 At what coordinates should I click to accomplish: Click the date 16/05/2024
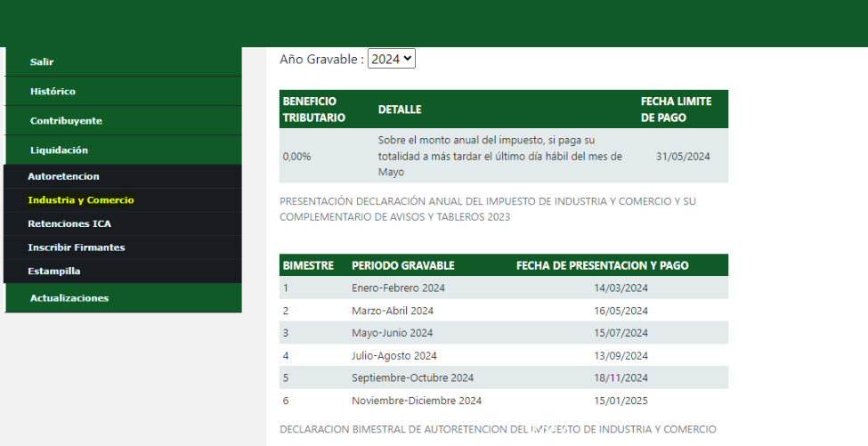pos(621,311)
